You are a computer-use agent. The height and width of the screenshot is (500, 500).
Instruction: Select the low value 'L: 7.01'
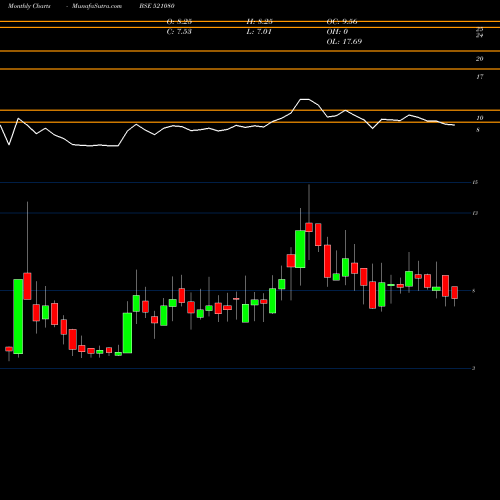coord(259,32)
